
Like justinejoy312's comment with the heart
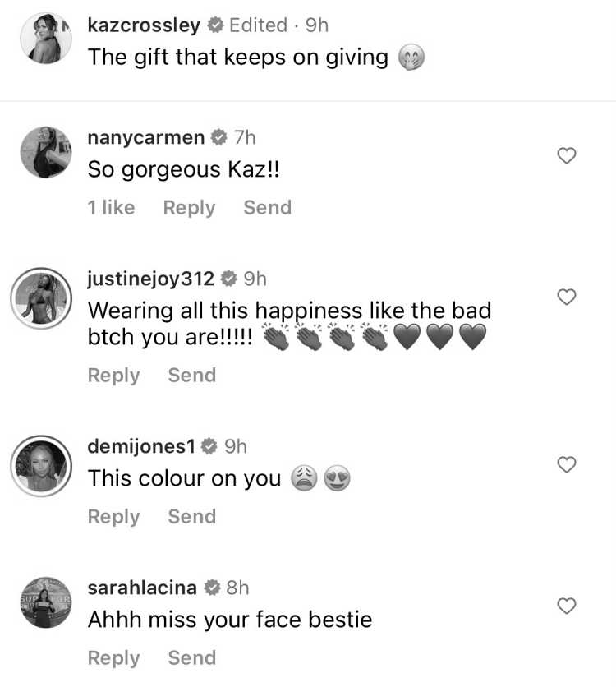point(567,297)
